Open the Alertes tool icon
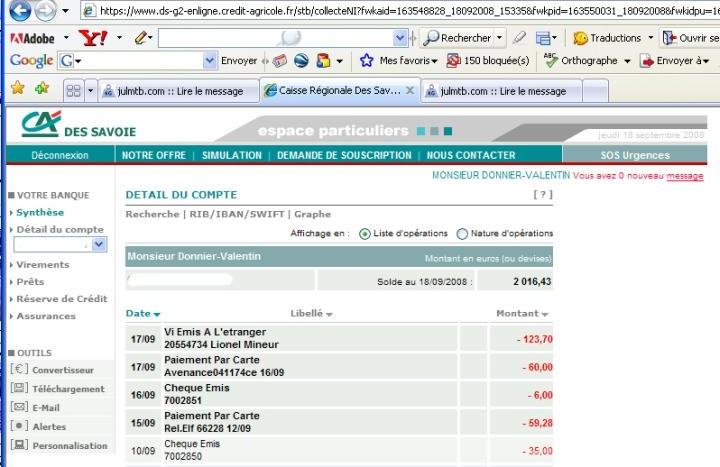The width and height of the screenshot is (720, 467). pyautogui.click(x=19, y=426)
